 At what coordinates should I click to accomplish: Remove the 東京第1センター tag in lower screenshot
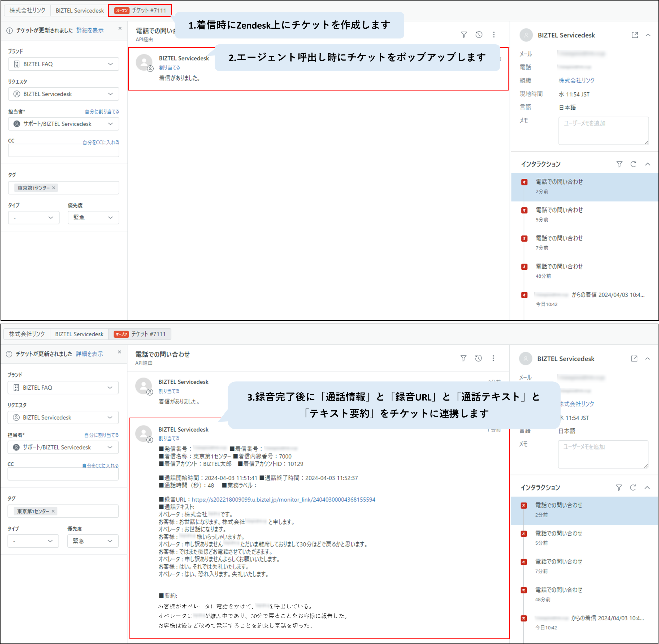click(x=53, y=511)
